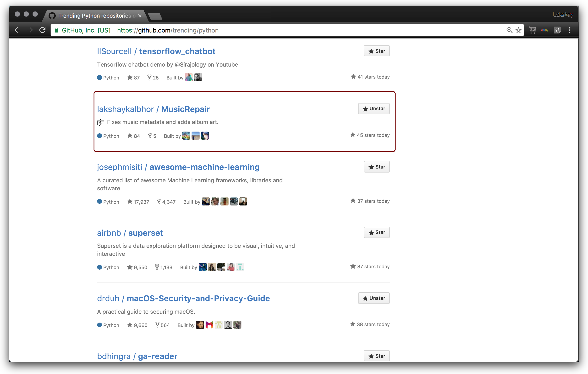Image resolution: width=588 pixels, height=374 pixels.
Task: Unstar the MusicRepair repository
Action: click(x=374, y=109)
